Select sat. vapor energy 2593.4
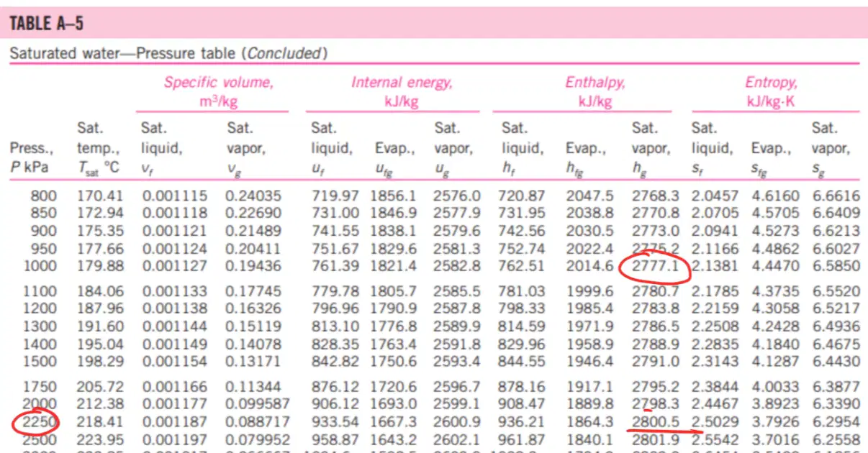 (458, 362)
